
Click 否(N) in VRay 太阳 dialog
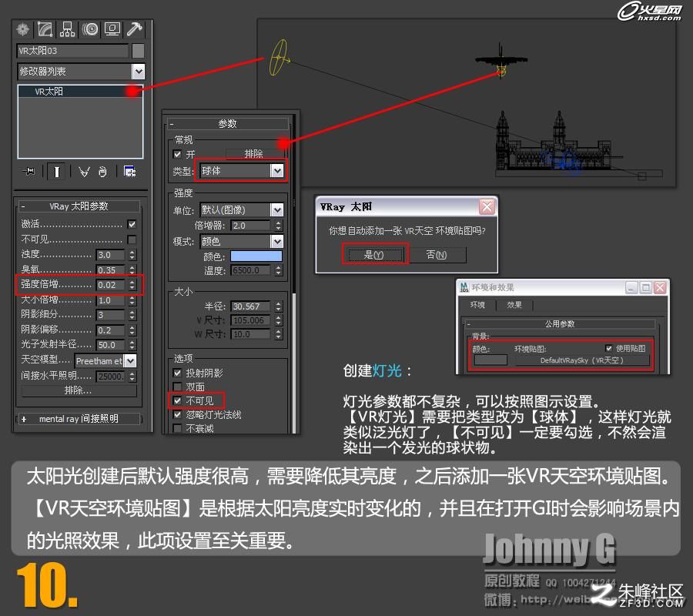tap(437, 255)
